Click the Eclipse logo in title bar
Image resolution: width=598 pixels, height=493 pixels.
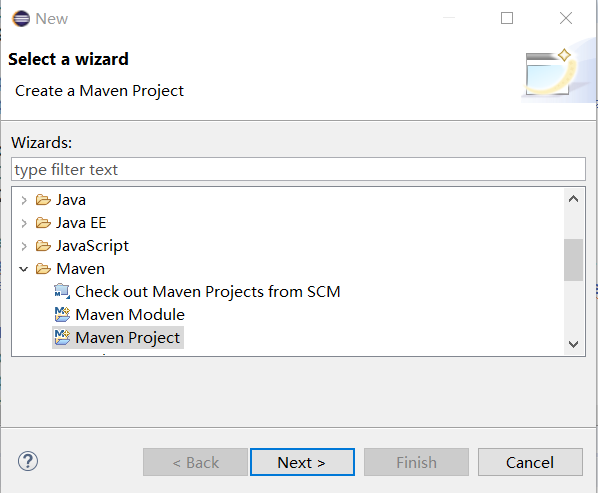click(x=21, y=18)
